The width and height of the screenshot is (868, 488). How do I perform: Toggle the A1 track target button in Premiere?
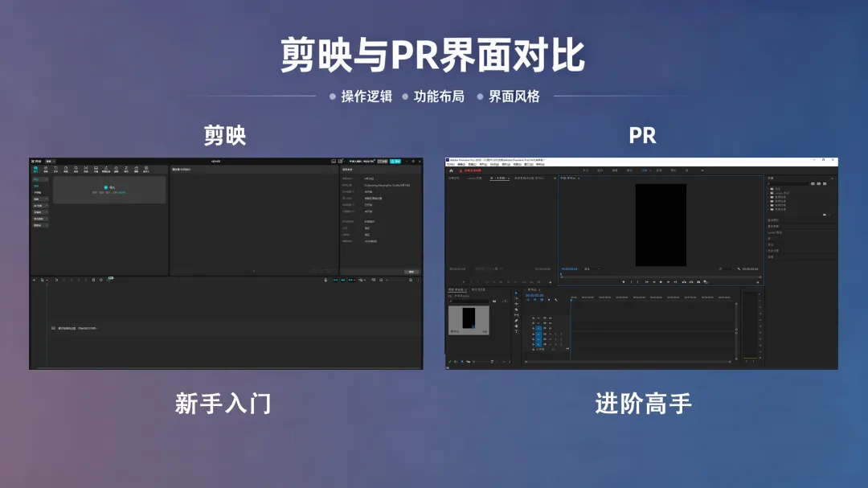pos(538,334)
